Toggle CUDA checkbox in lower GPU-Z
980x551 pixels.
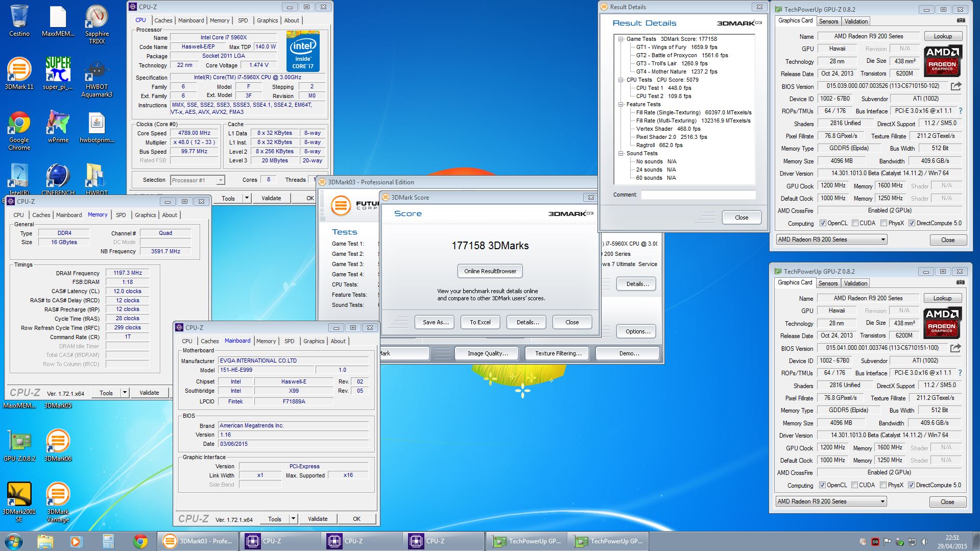(x=854, y=485)
